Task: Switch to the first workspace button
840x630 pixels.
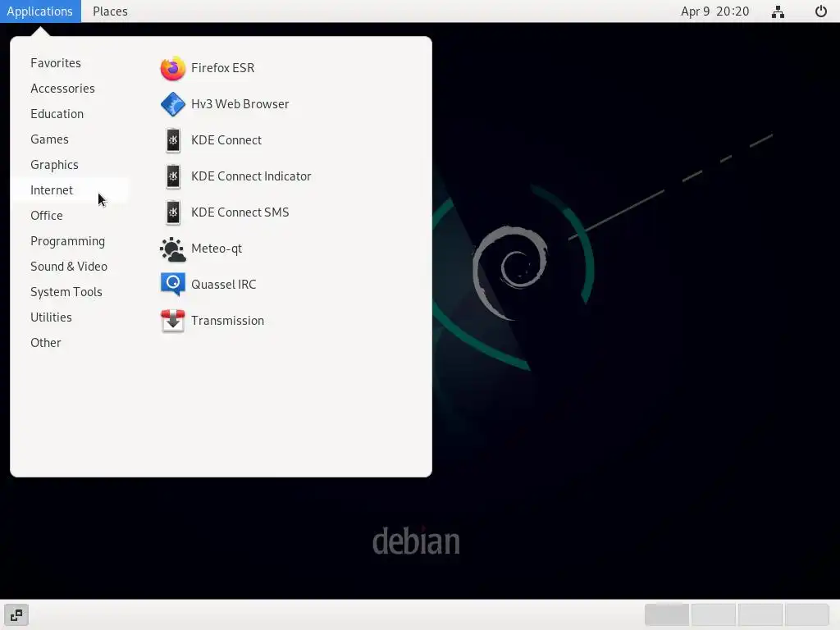Action: click(x=667, y=615)
